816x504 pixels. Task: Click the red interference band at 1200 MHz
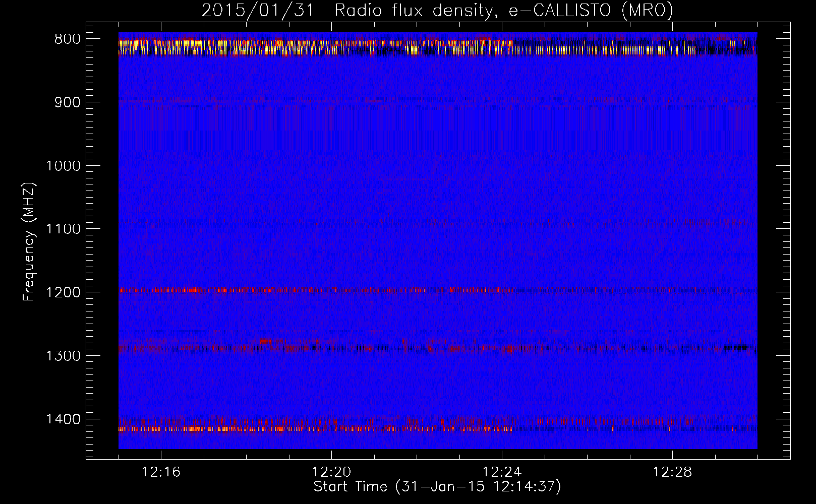point(437,290)
